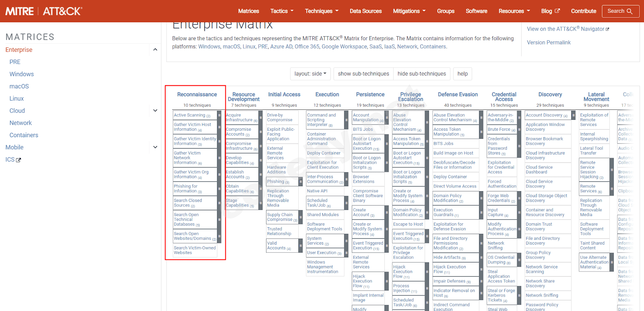Select PRE in the sidebar
The height and width of the screenshot is (311, 644).
15,62
